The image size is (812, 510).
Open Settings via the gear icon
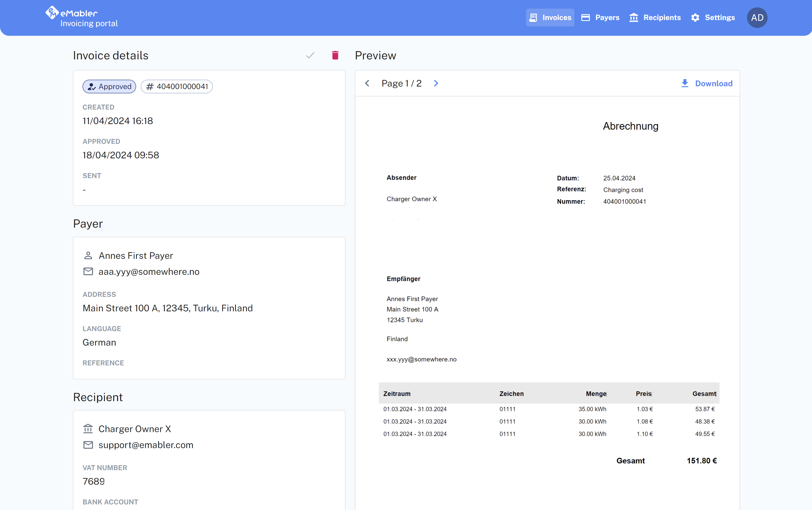tap(695, 18)
